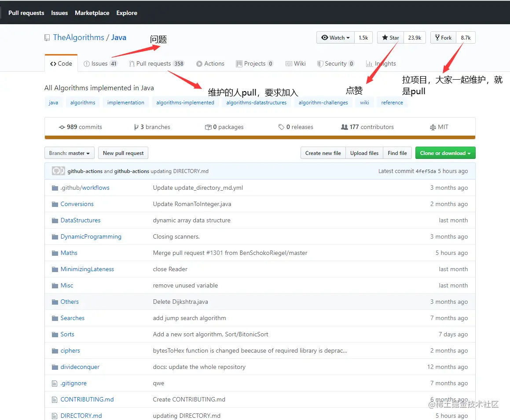Click the folder icon for Others
The image size is (510, 420).
[x=55, y=302]
